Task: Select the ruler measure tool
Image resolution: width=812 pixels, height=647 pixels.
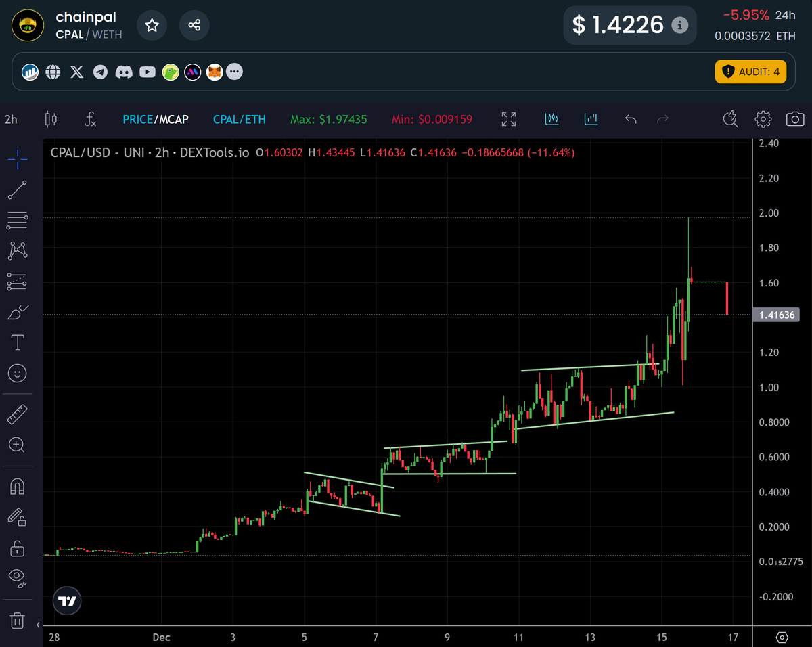Action: (18, 414)
